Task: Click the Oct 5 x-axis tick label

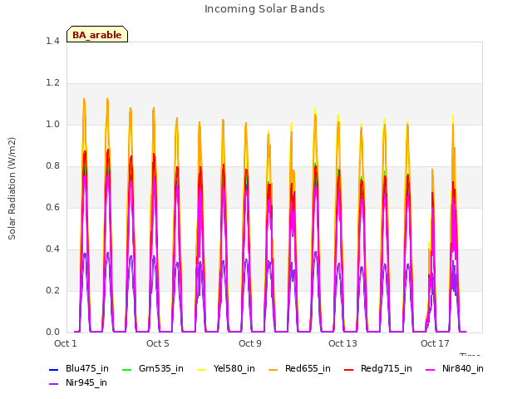Action: (158, 343)
